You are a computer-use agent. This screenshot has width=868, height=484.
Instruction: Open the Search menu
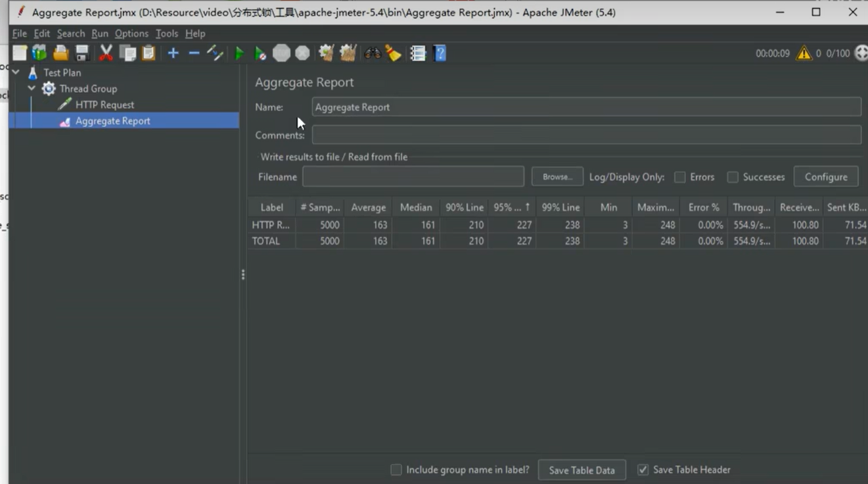click(x=71, y=34)
